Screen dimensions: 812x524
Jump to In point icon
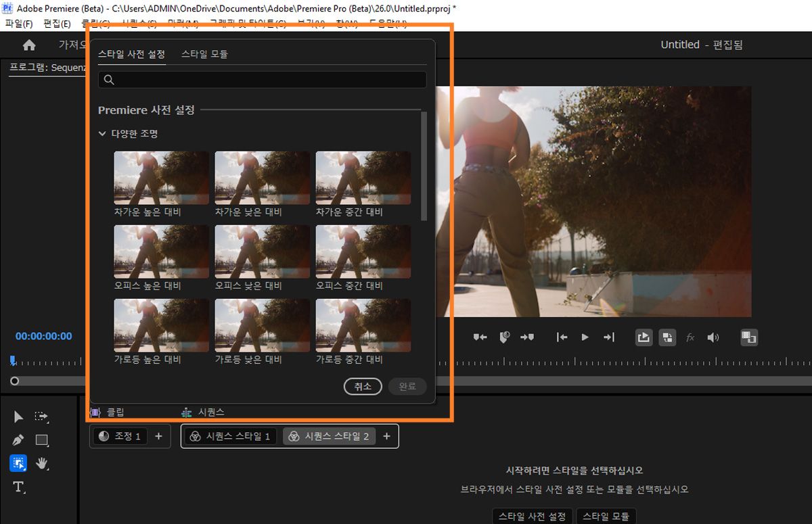(x=562, y=337)
